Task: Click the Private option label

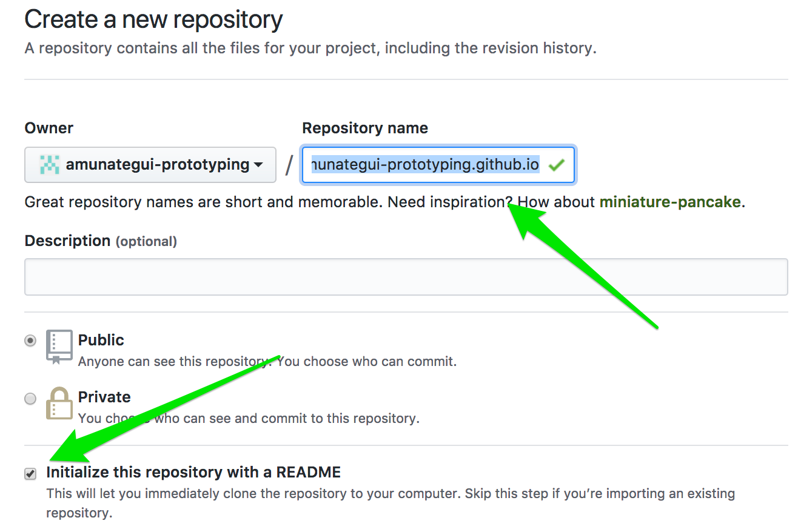Action: point(104,397)
